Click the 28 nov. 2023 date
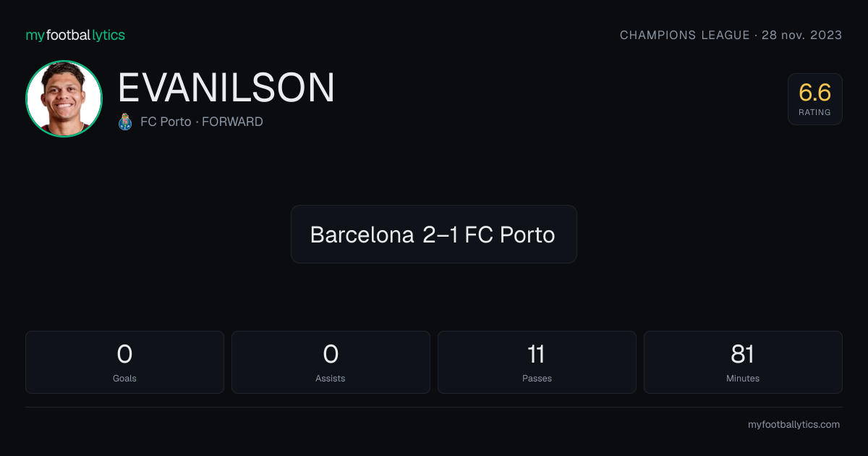Screen dimensions: 868x456 pos(802,35)
